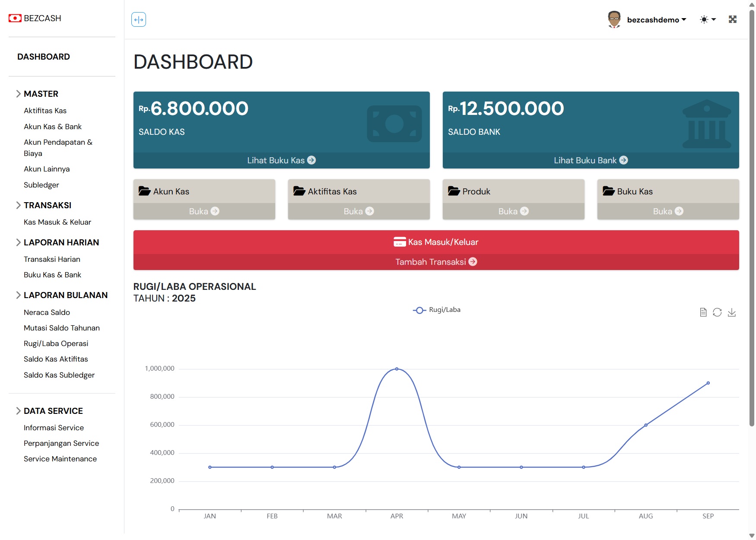This screenshot has width=756, height=540.
Task: Collapse the LAPORAN BULANAN section chevron
Action: (x=18, y=295)
